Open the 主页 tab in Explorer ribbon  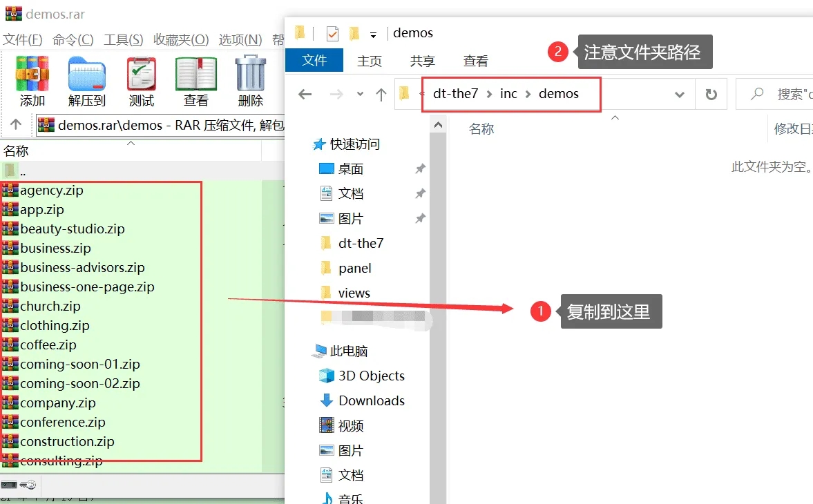click(x=369, y=61)
